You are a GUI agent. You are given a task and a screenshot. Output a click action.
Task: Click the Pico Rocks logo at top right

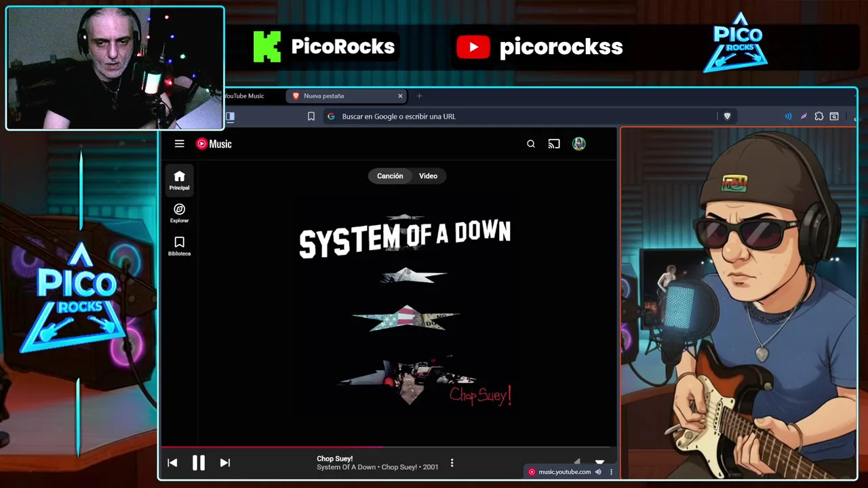coord(737,43)
